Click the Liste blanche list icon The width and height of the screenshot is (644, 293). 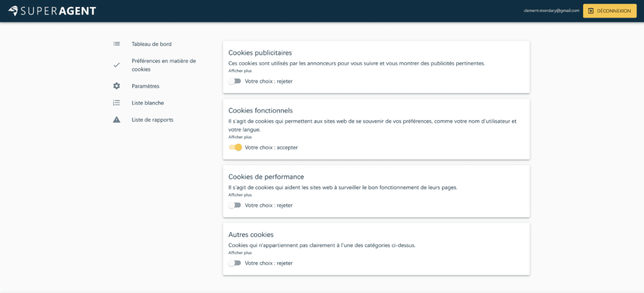[116, 103]
